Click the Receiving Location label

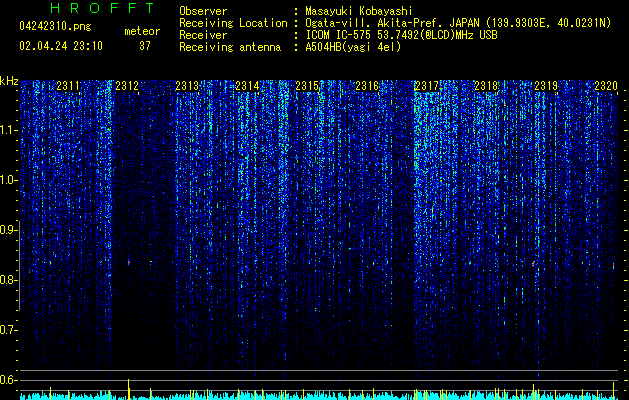pyautogui.click(x=233, y=23)
